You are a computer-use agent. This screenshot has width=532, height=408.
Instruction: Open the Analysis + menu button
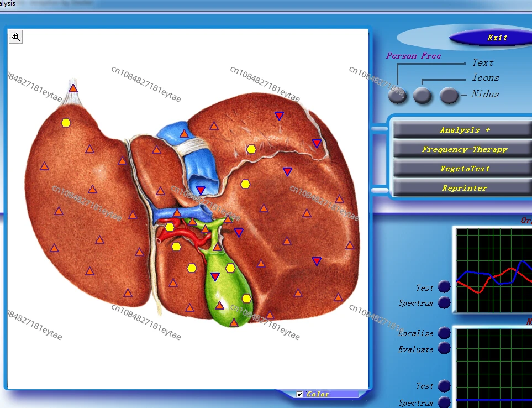pyautogui.click(x=463, y=130)
